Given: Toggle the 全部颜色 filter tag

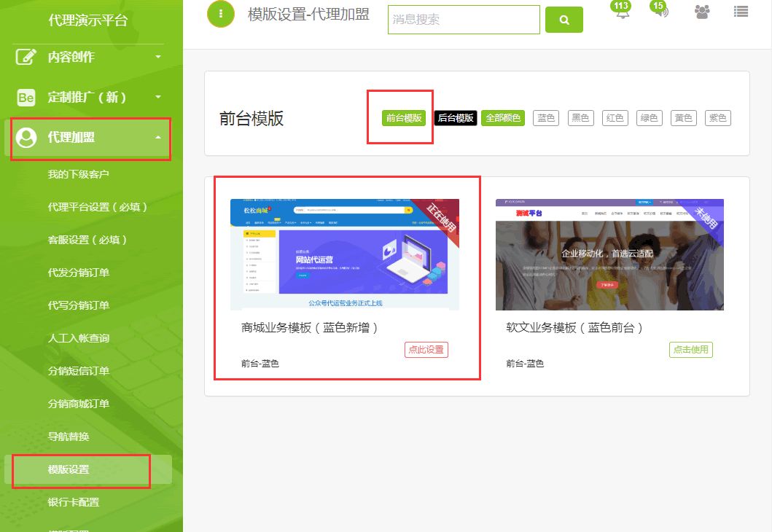Looking at the screenshot, I should coord(503,118).
